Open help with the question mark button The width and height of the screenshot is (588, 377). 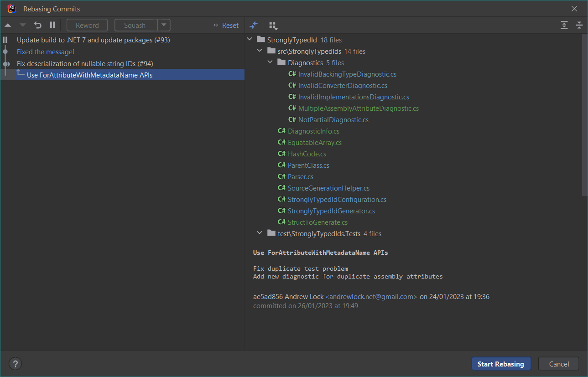point(16,364)
